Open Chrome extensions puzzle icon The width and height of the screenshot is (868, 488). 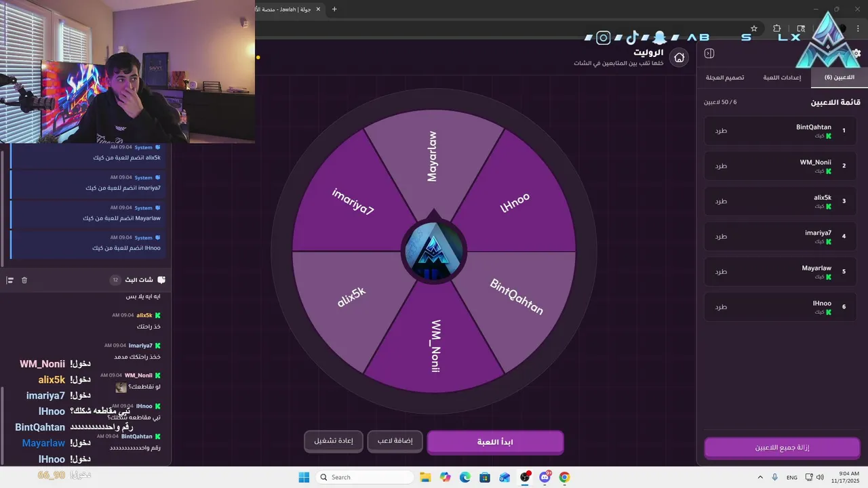[777, 28]
